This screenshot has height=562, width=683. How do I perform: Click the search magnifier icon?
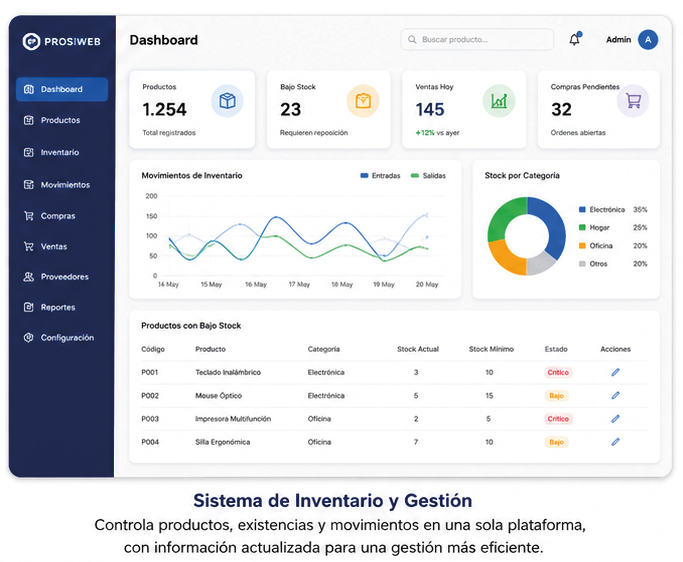coord(412,40)
